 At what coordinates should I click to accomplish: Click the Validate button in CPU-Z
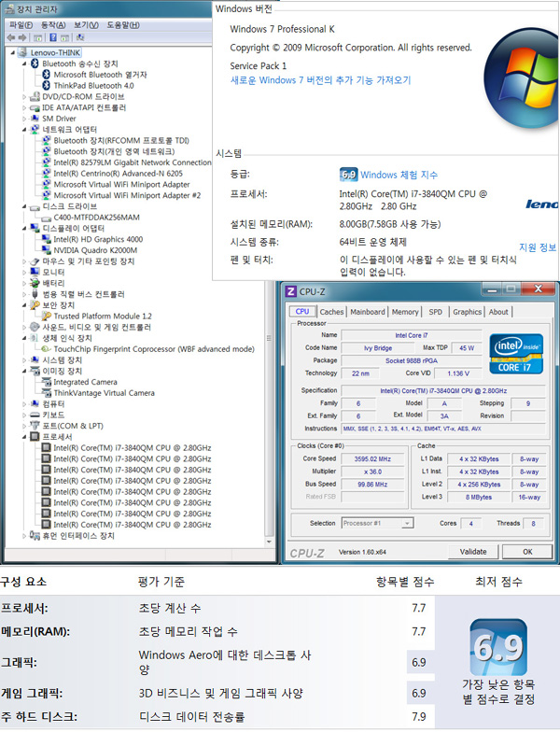[x=473, y=551]
